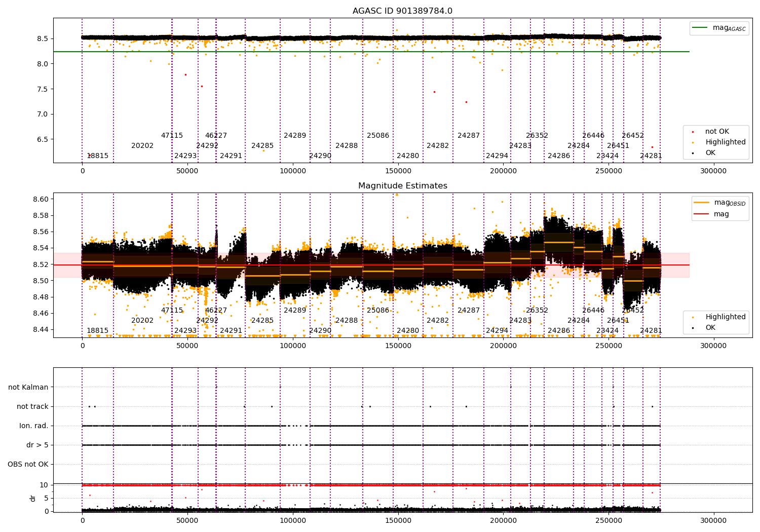Click OBSID label 46227 in top plot
This screenshot has width=760, height=532.
(x=216, y=135)
